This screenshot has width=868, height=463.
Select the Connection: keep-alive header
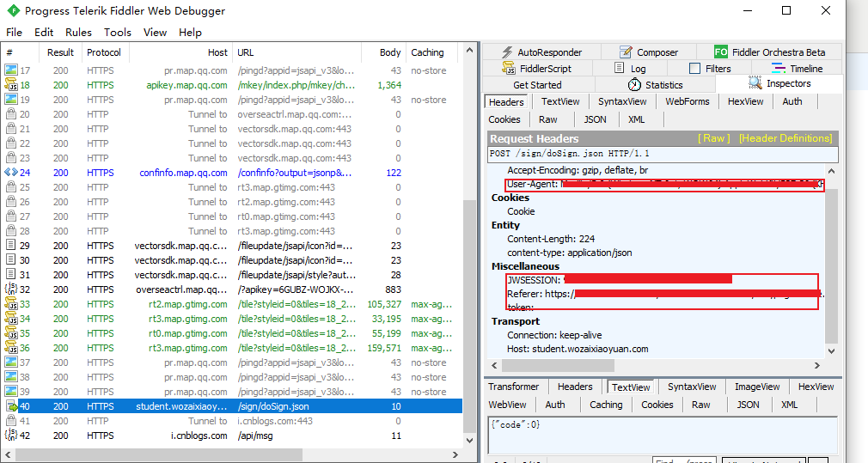tap(554, 335)
